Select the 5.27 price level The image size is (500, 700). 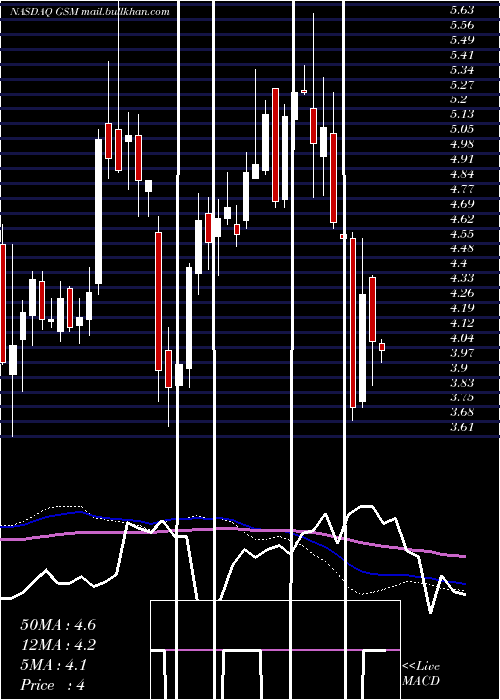click(x=462, y=84)
